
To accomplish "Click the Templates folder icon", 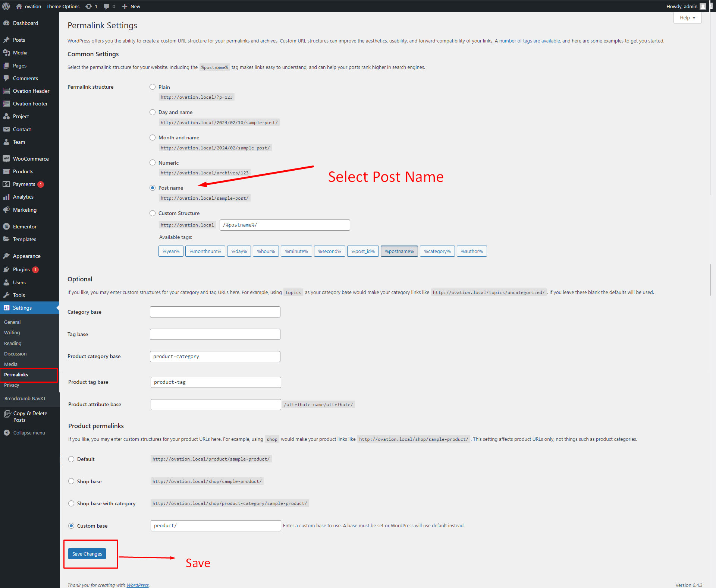I will click(x=6, y=239).
